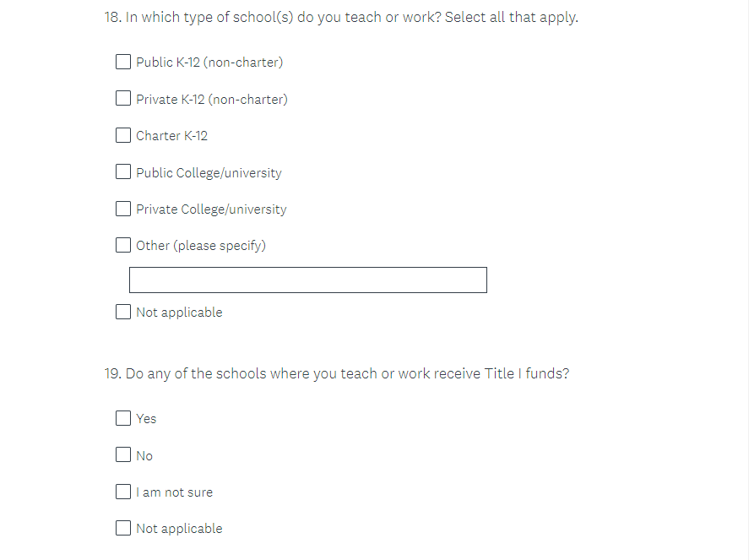Check the Yes checkbox for Title I funds
Screen dimensions: 749x560
123,418
